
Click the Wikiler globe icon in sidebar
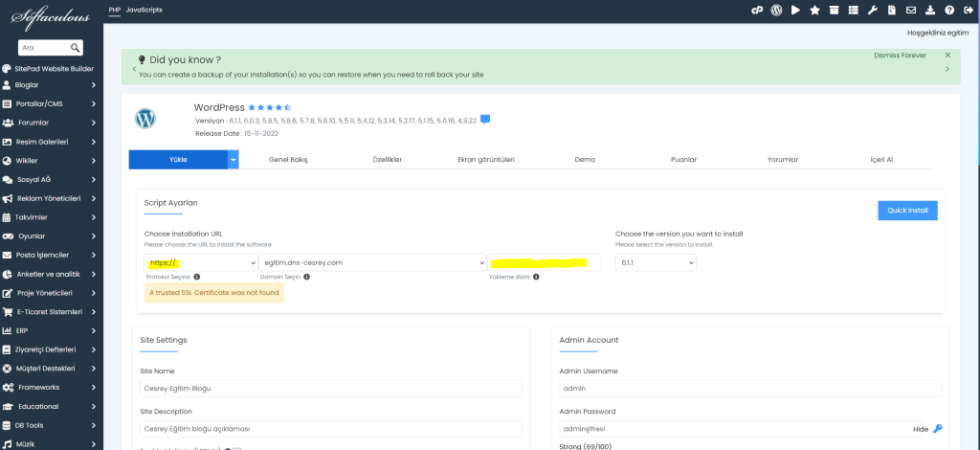pos(7,161)
